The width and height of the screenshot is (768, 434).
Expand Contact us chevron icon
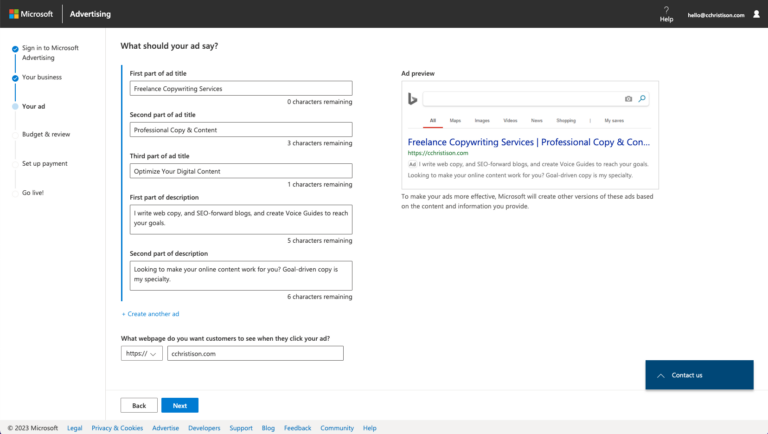click(661, 376)
